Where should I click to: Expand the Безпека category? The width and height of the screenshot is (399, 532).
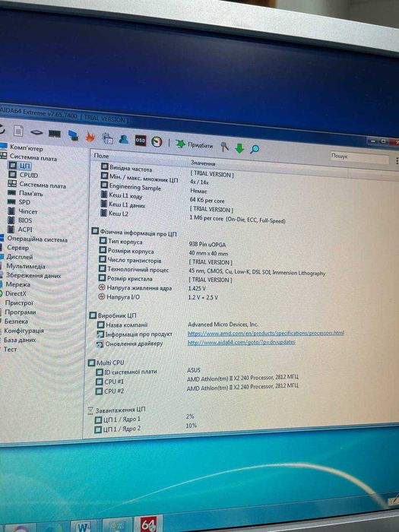(x=14, y=321)
